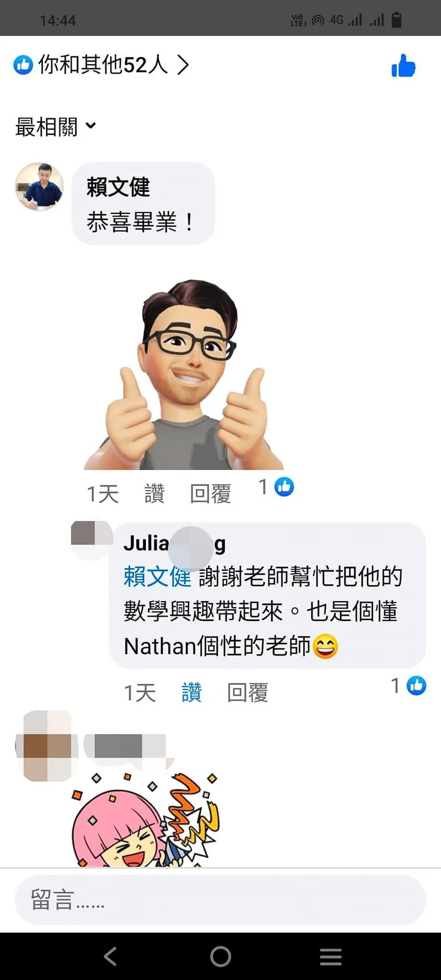Tap the blue 賴文健 mention in Julia's reply
The height and width of the screenshot is (980, 441).
pos(157,576)
